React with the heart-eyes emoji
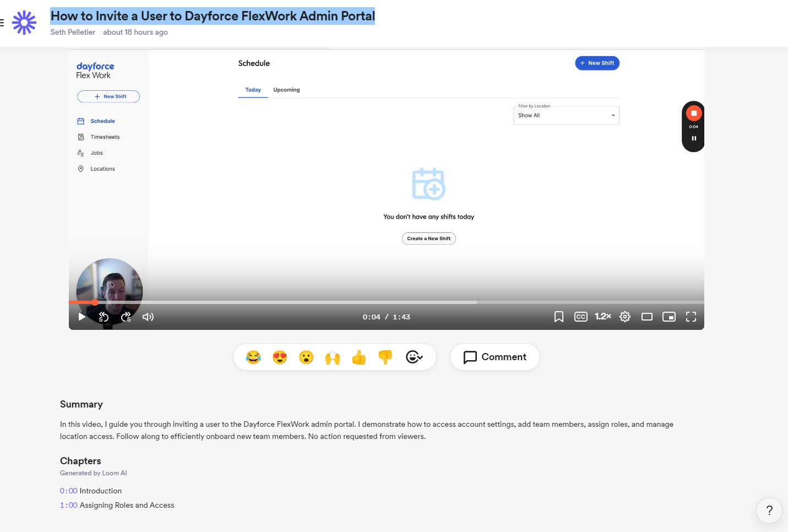The height and width of the screenshot is (532, 788). [280, 357]
